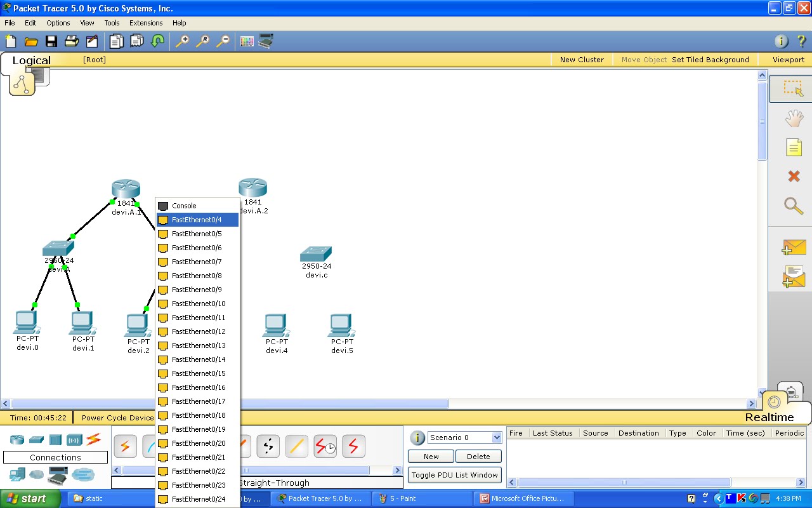This screenshot has width=812, height=508.
Task: Select WAN Emulation cloud category
Action: (37, 474)
